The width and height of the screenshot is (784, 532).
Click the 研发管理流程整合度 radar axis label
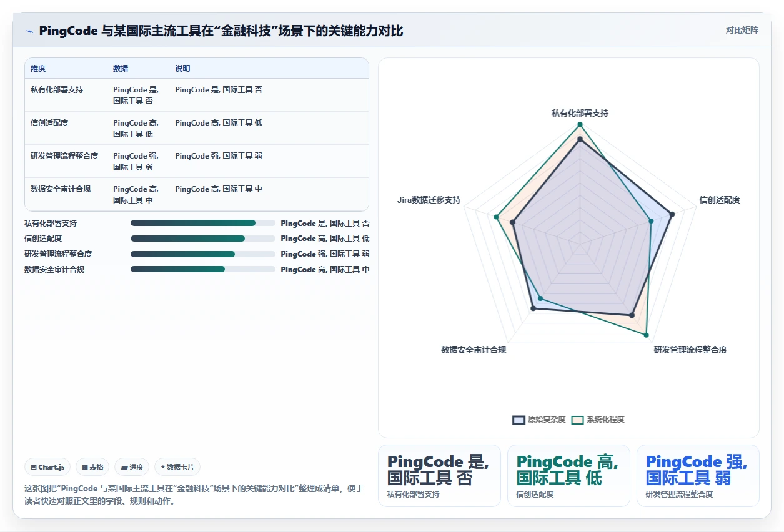690,350
